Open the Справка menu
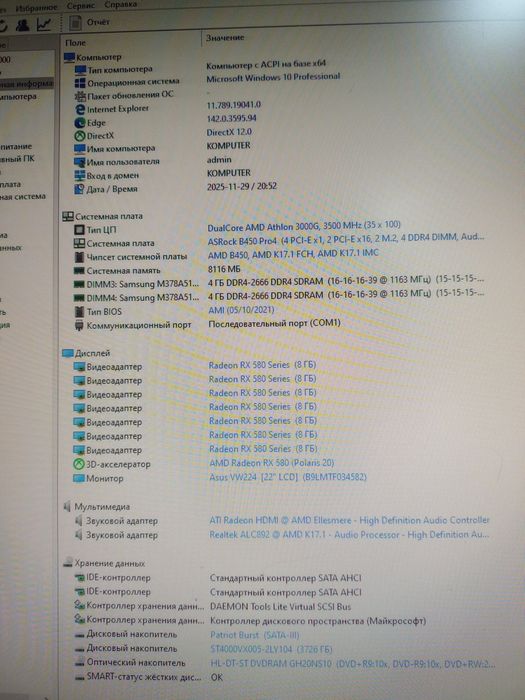 120,5
